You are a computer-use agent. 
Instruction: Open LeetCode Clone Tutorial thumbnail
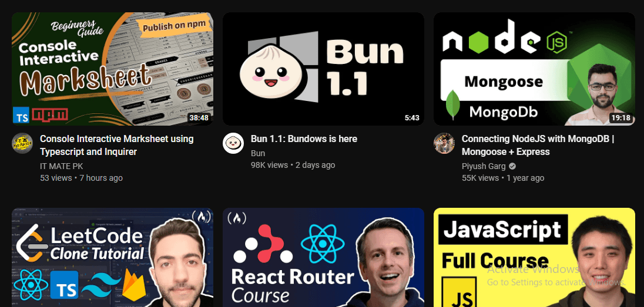113,257
